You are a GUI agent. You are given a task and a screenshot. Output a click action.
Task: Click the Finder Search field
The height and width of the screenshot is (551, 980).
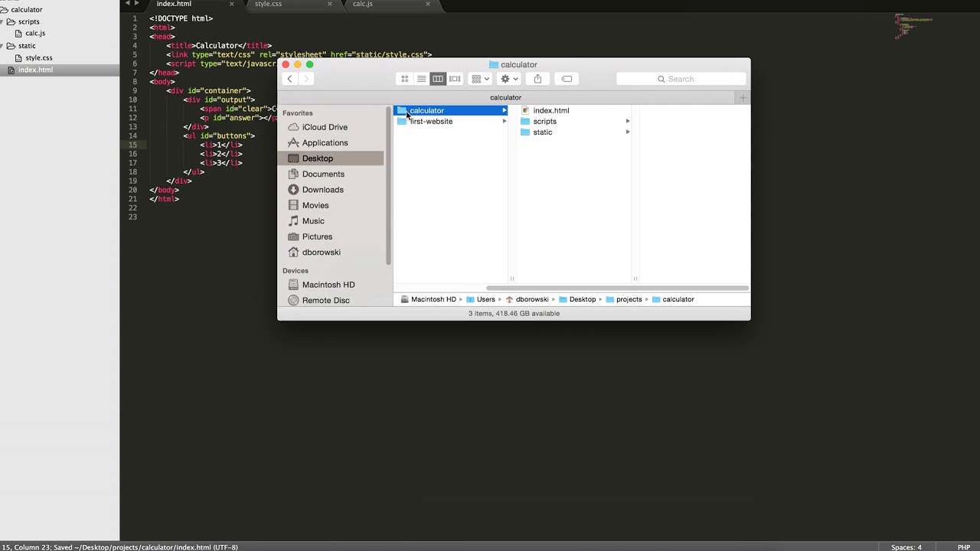[x=681, y=79]
